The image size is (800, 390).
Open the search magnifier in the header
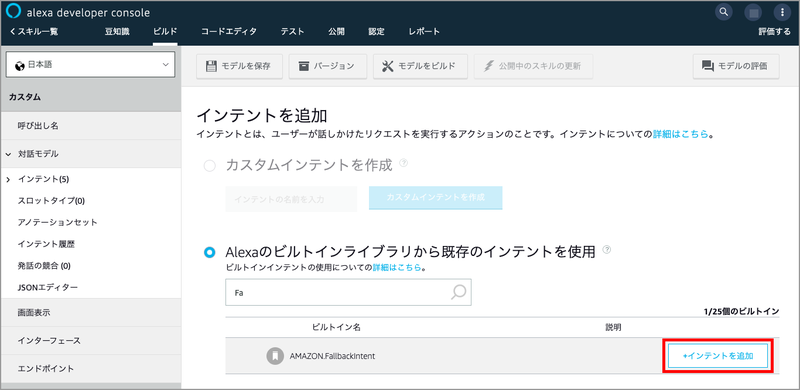click(x=723, y=11)
